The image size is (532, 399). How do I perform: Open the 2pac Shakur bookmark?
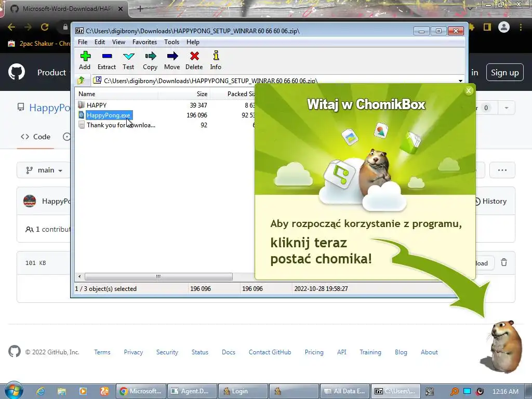(39, 44)
